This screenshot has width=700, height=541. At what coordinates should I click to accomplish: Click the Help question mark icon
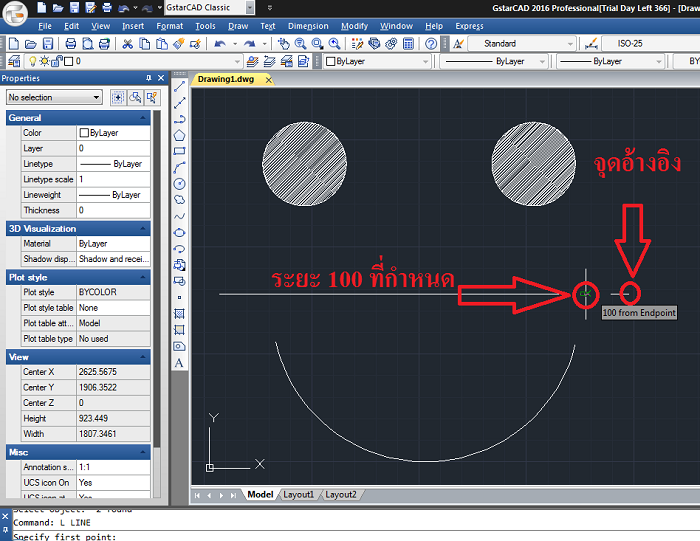[431, 44]
